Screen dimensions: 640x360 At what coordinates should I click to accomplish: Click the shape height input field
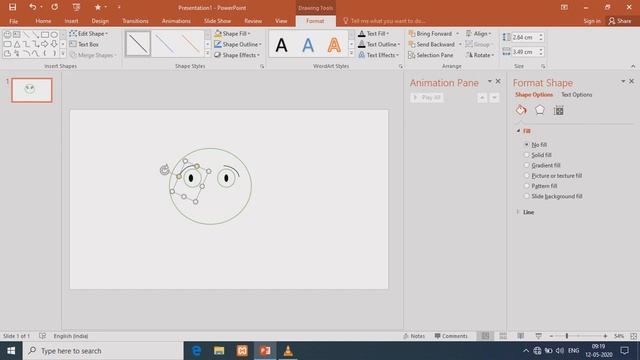tap(524, 37)
